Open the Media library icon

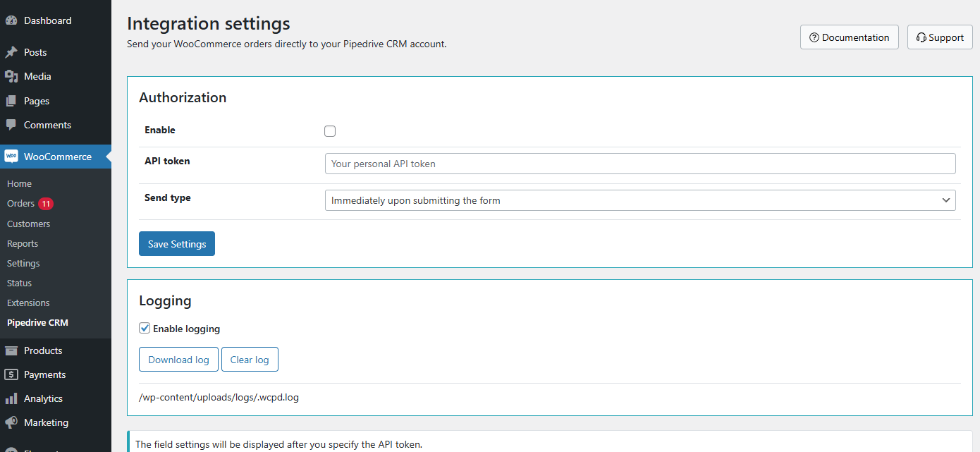12,75
